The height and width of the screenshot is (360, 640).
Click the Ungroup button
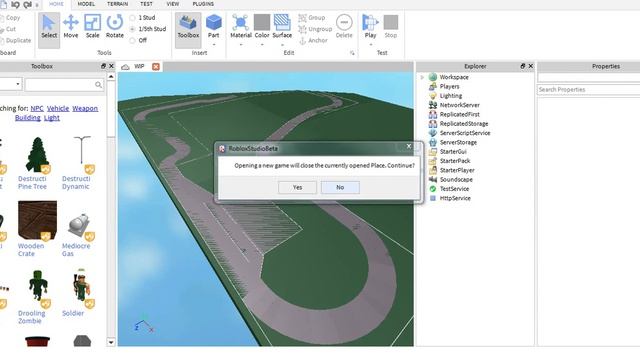click(315, 29)
